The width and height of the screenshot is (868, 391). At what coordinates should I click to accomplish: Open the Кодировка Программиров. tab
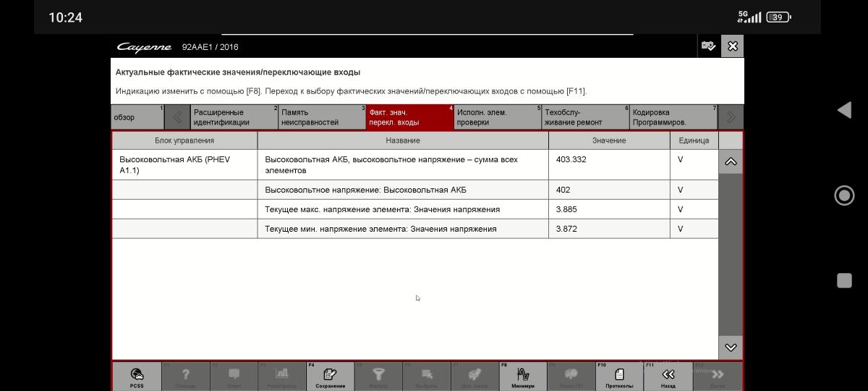(x=673, y=117)
